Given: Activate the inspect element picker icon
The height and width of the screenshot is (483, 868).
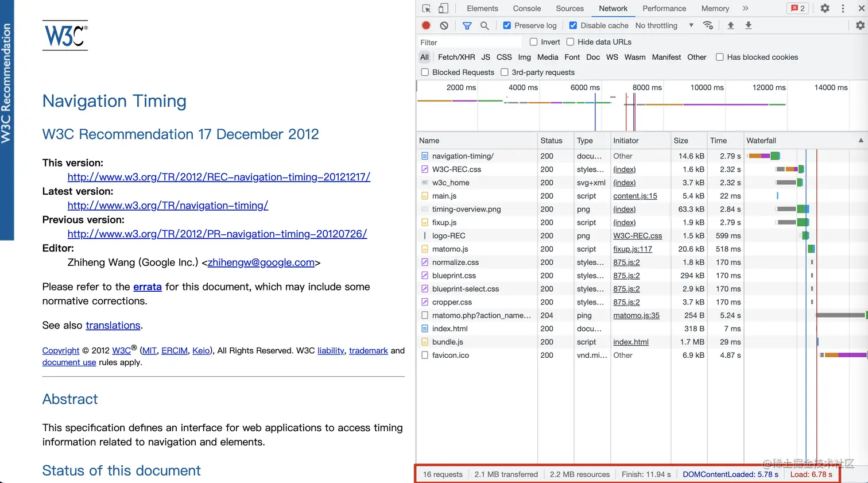Looking at the screenshot, I should coord(426,9).
